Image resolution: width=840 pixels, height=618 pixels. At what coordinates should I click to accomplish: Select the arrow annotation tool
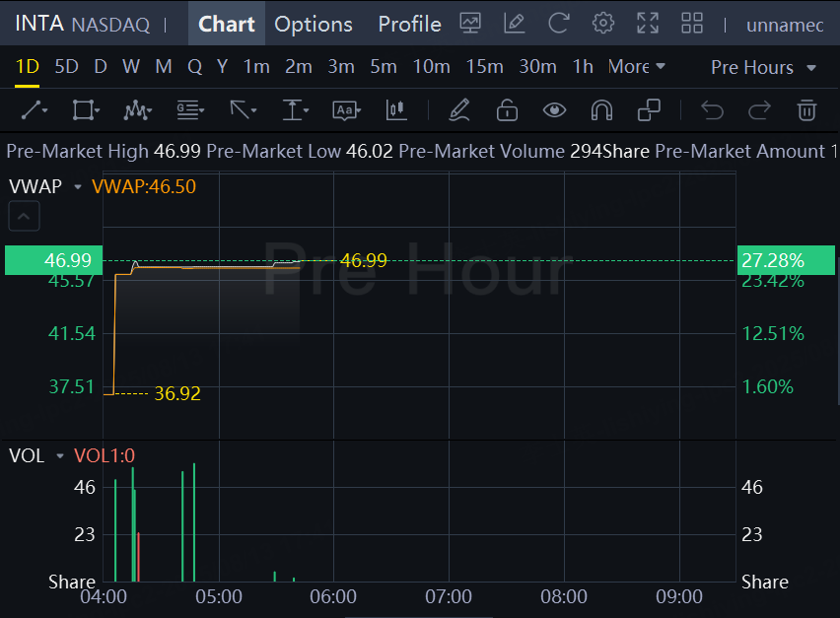tap(243, 110)
